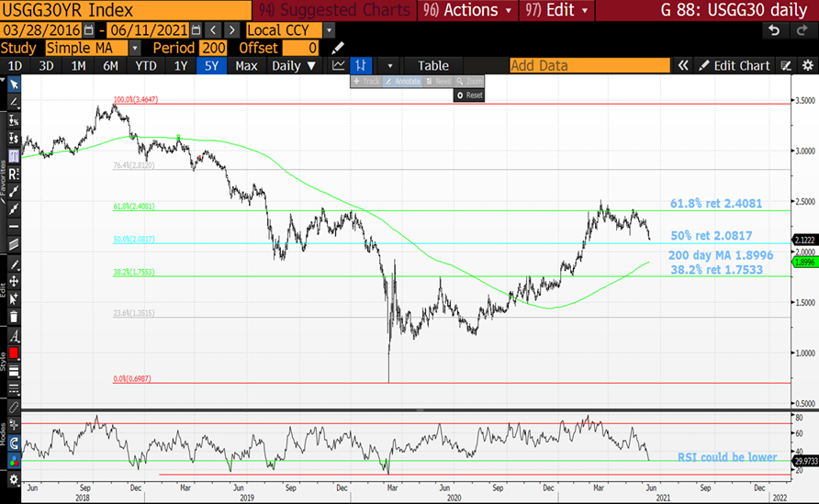Select the trend line drawing tool

tap(14, 103)
